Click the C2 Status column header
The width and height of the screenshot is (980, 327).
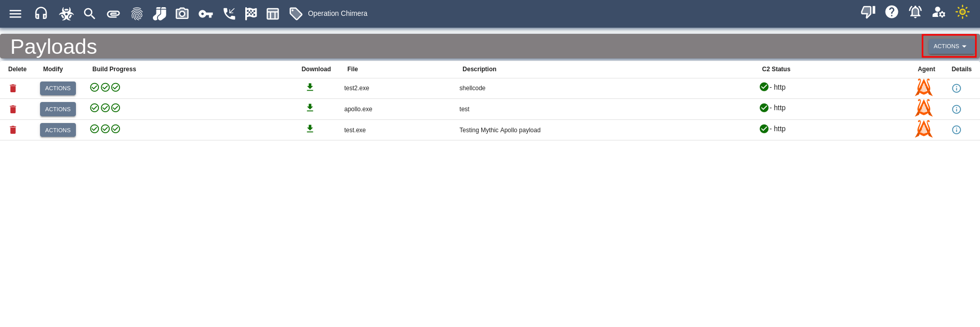[x=776, y=69]
